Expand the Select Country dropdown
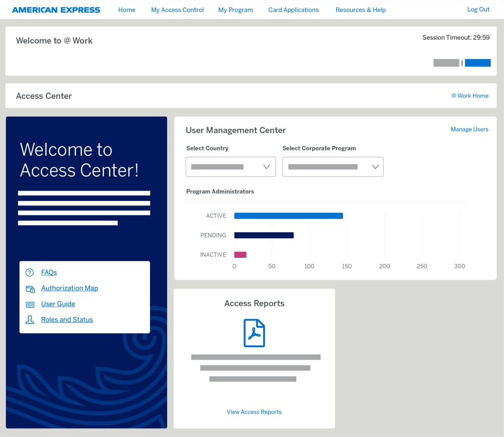 pyautogui.click(x=230, y=167)
